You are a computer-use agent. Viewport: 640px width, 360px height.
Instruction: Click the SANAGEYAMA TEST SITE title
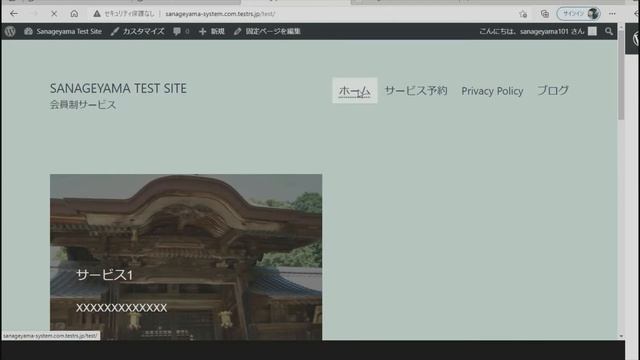pyautogui.click(x=118, y=88)
